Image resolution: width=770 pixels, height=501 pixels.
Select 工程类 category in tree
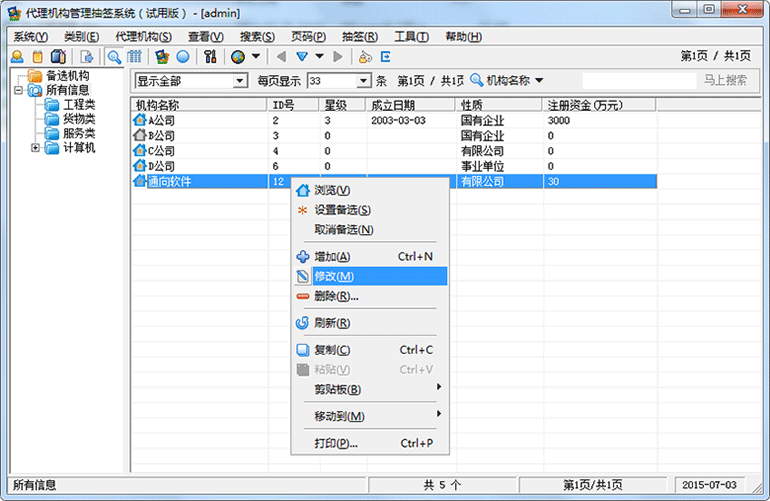[x=79, y=105]
